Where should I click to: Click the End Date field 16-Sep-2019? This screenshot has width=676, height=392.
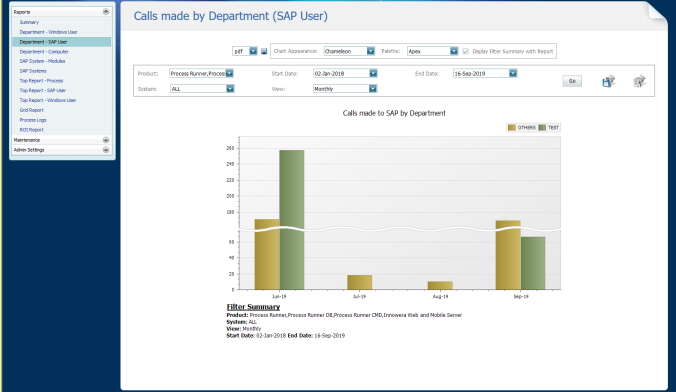pos(481,73)
